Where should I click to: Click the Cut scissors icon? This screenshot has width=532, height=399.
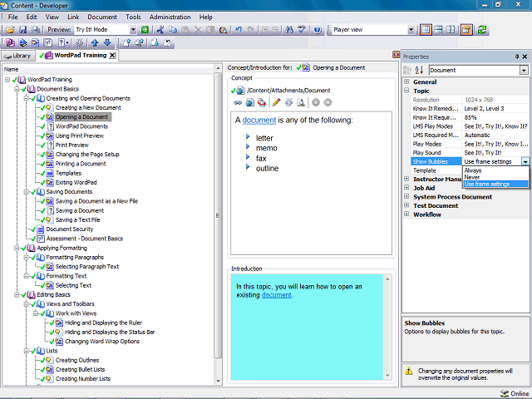pyautogui.click(x=160, y=30)
